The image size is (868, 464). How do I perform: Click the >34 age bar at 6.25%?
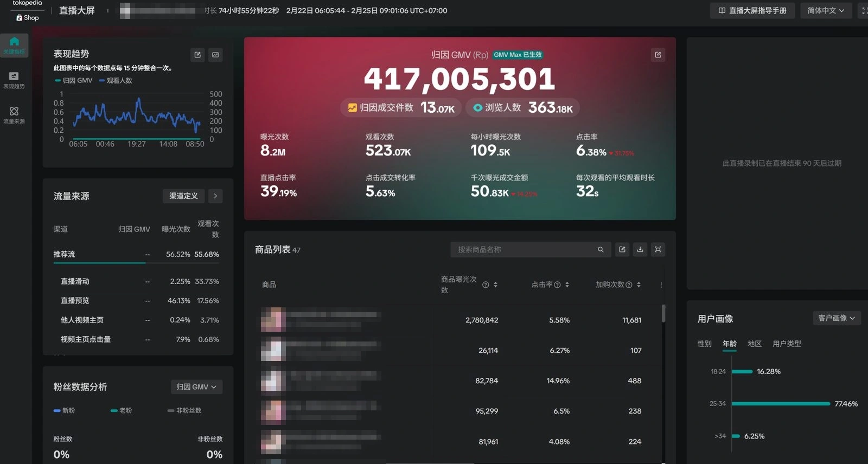(x=736, y=436)
